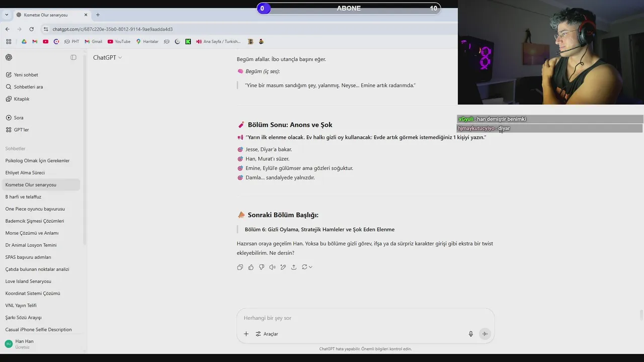This screenshot has width=644, height=362.
Task: Open the green K bookmark icon
Action: [x=188, y=42]
